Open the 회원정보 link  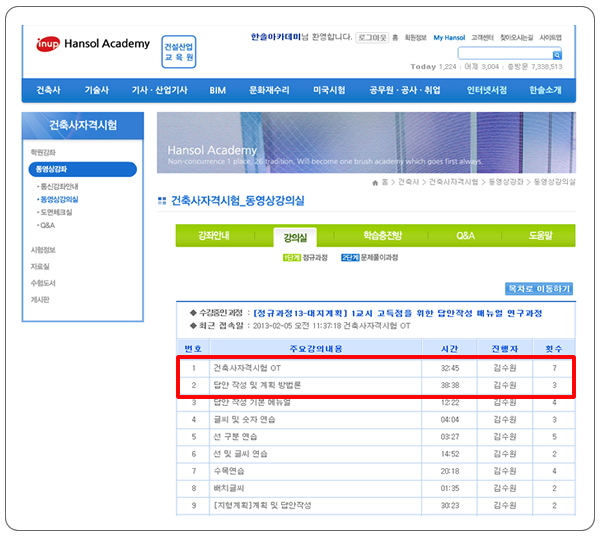click(x=416, y=37)
